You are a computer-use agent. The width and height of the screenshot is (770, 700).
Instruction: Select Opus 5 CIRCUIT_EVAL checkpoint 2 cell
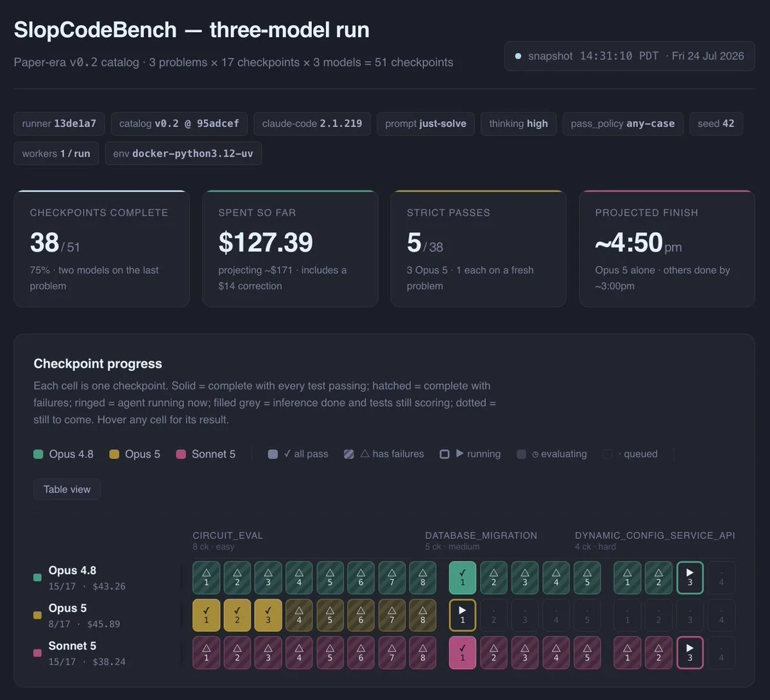click(x=237, y=615)
